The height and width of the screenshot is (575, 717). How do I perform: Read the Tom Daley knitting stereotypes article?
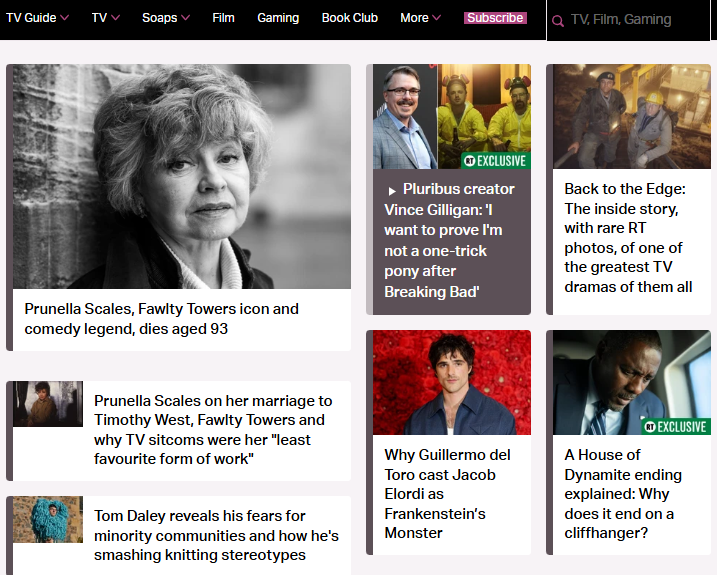pyautogui.click(x=216, y=535)
